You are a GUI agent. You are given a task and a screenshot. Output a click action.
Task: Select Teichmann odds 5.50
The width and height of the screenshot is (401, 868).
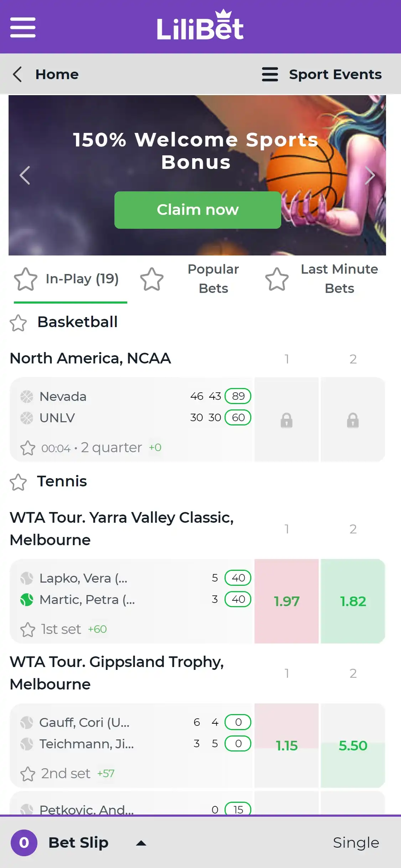[353, 745]
